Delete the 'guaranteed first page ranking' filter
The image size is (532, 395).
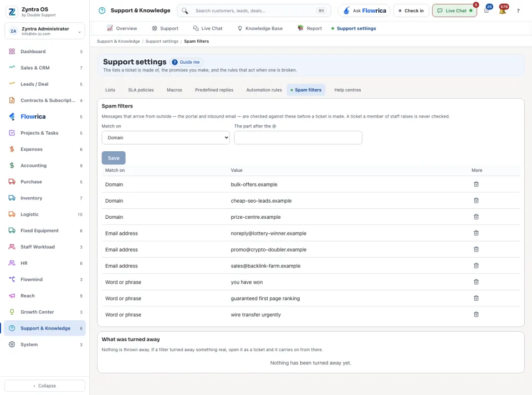click(476, 299)
